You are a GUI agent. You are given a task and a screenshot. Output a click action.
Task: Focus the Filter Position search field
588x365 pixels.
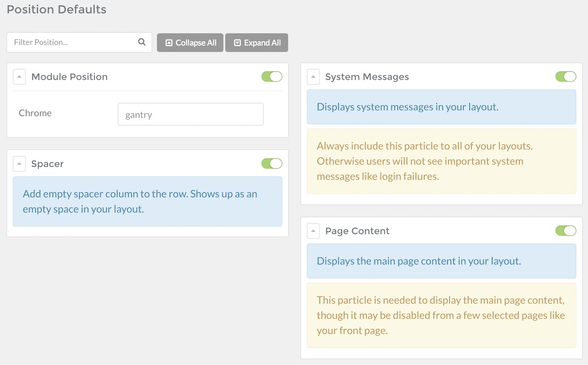click(x=73, y=42)
